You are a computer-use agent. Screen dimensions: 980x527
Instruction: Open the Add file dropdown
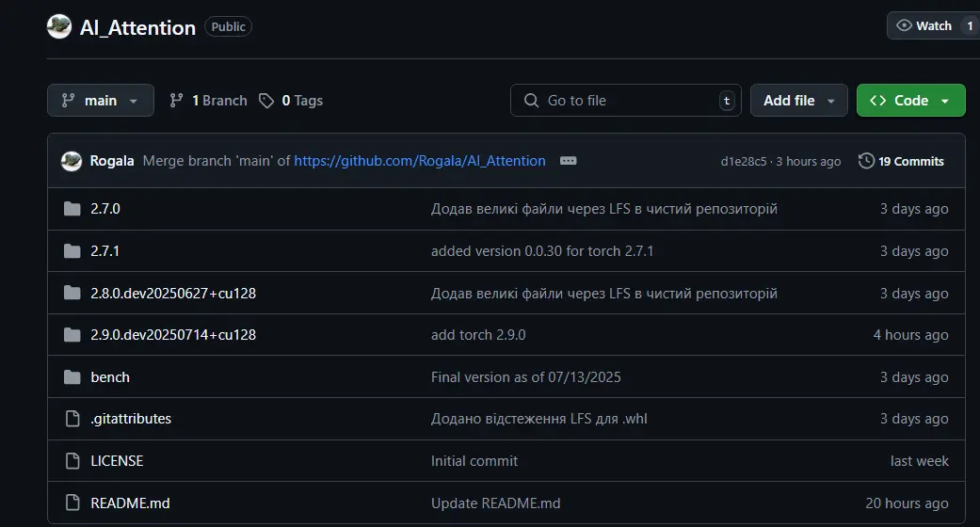[798, 100]
